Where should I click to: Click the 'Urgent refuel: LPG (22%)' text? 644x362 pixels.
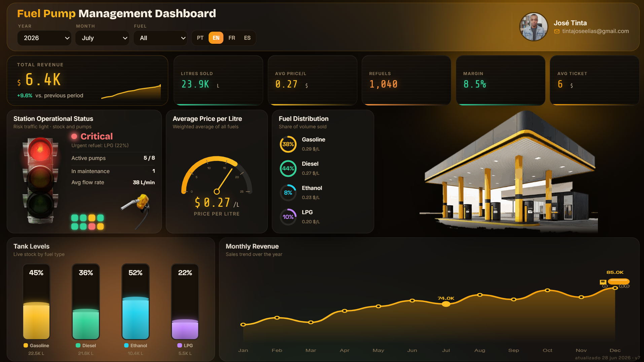(100, 145)
